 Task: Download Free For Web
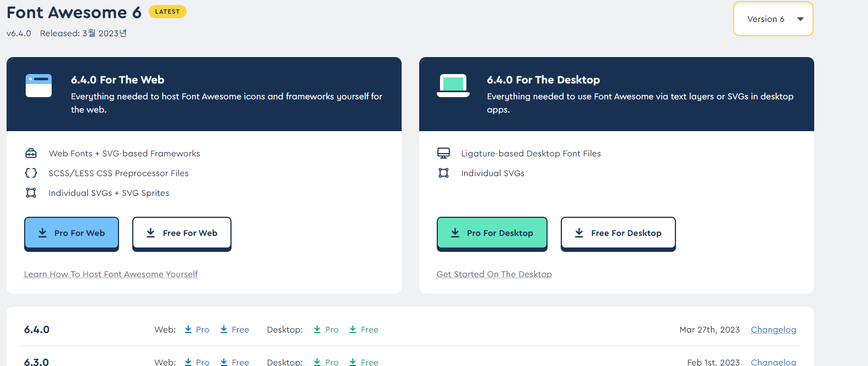pyautogui.click(x=182, y=233)
